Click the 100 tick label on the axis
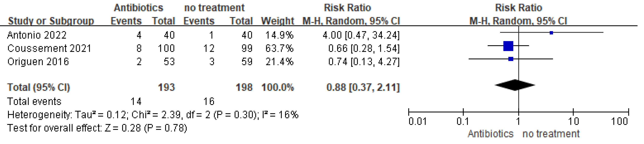 coord(619,121)
